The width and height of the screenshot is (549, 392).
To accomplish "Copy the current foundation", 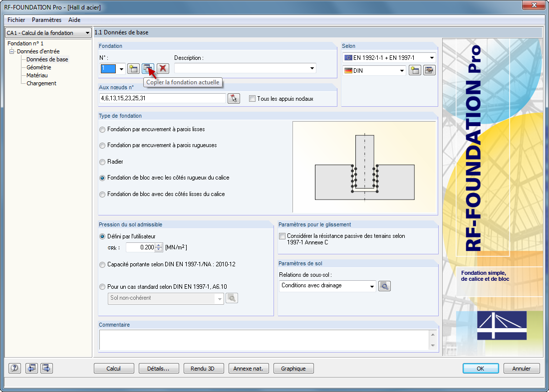I will click(x=148, y=68).
